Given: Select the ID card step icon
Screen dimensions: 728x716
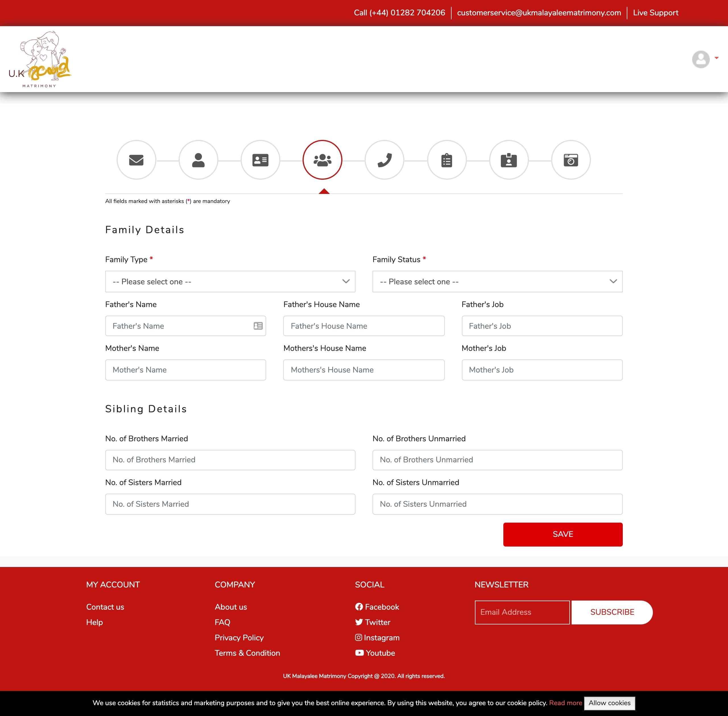Looking at the screenshot, I should coord(260,160).
